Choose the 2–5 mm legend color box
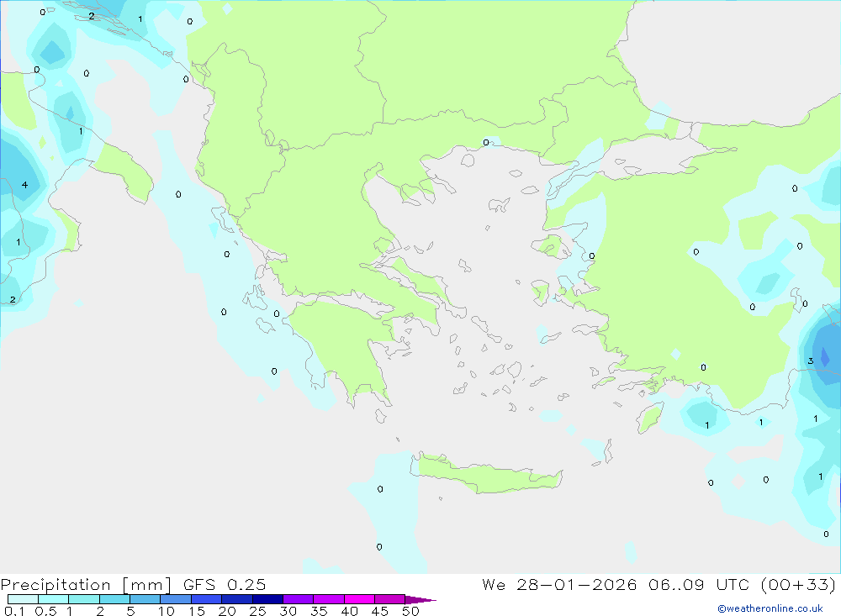This screenshot has width=841, height=616. (x=114, y=599)
